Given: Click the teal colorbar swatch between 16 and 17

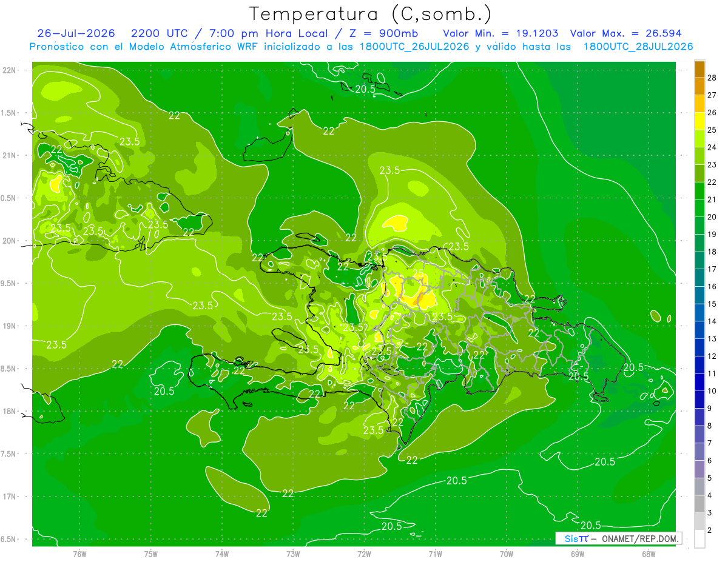Looking at the screenshot, I should [699, 278].
